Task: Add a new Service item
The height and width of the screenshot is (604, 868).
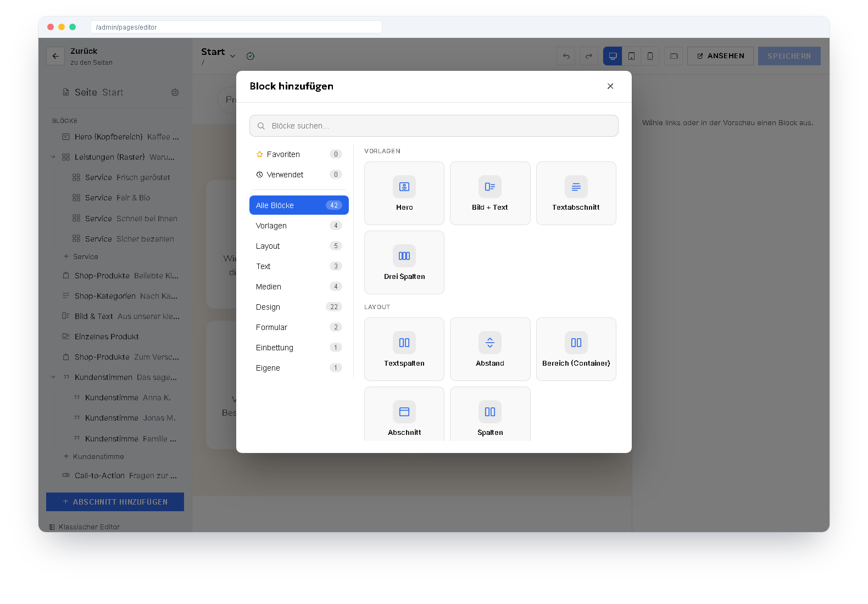Action: coord(81,256)
